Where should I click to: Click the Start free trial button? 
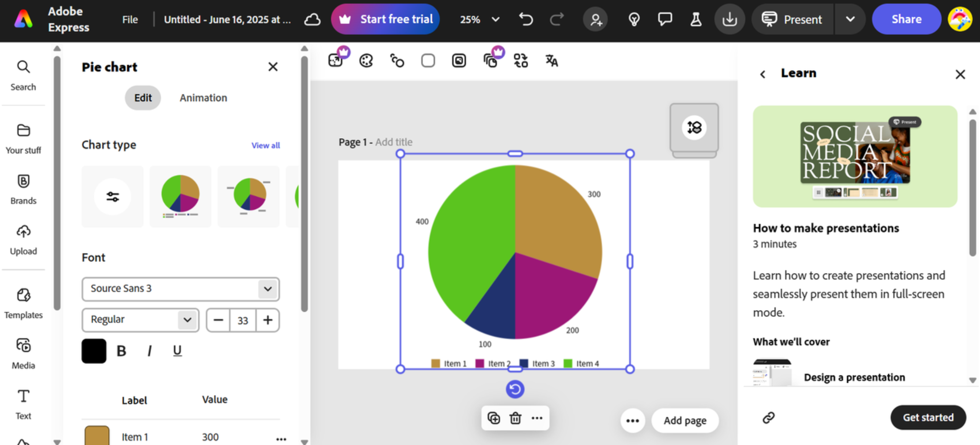pyautogui.click(x=385, y=19)
